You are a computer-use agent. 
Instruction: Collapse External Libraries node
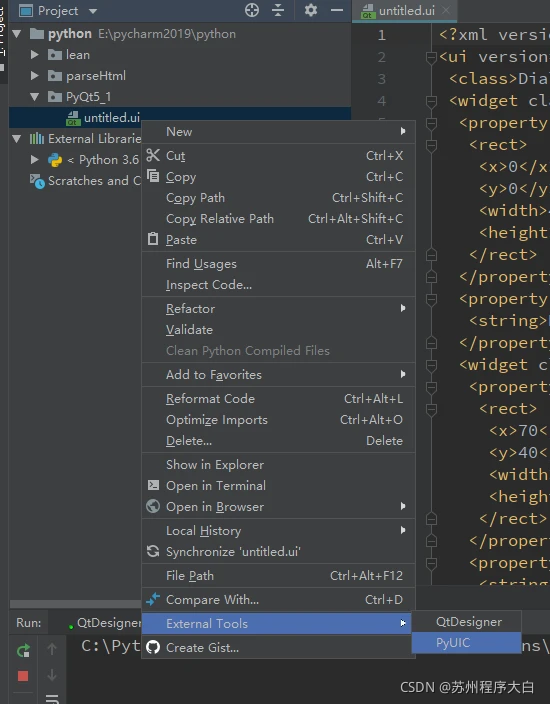click(17, 138)
